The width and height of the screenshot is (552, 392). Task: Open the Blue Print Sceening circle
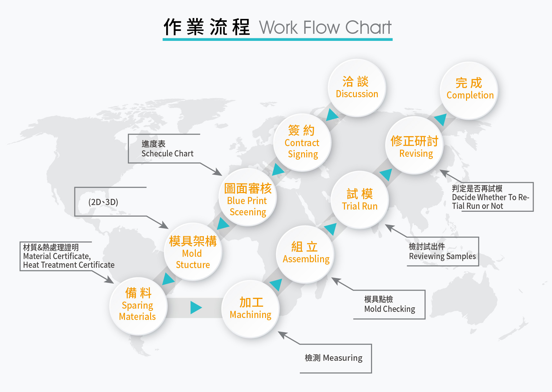[x=247, y=197]
